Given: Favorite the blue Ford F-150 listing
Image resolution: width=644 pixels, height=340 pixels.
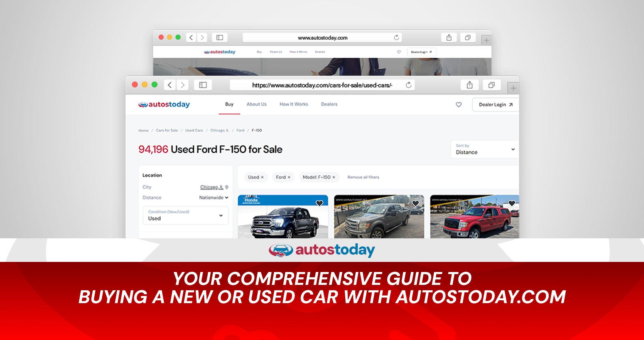Looking at the screenshot, I should tap(319, 203).
